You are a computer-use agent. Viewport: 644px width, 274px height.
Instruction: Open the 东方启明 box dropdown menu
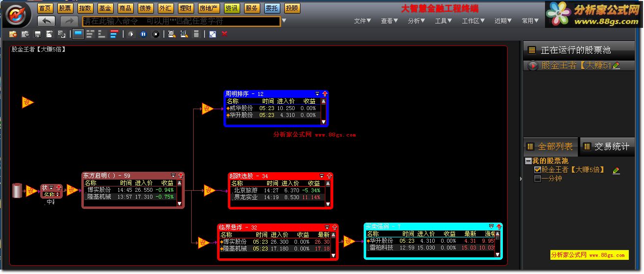173,175
